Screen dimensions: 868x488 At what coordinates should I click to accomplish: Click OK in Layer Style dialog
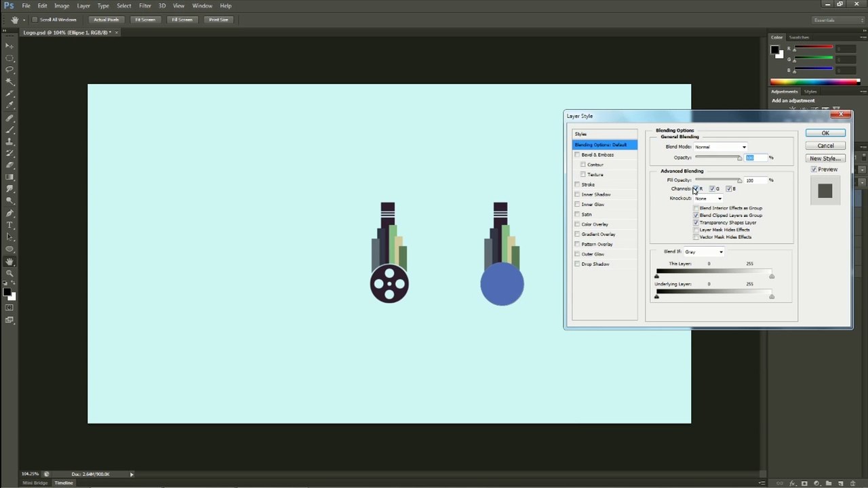pyautogui.click(x=825, y=133)
